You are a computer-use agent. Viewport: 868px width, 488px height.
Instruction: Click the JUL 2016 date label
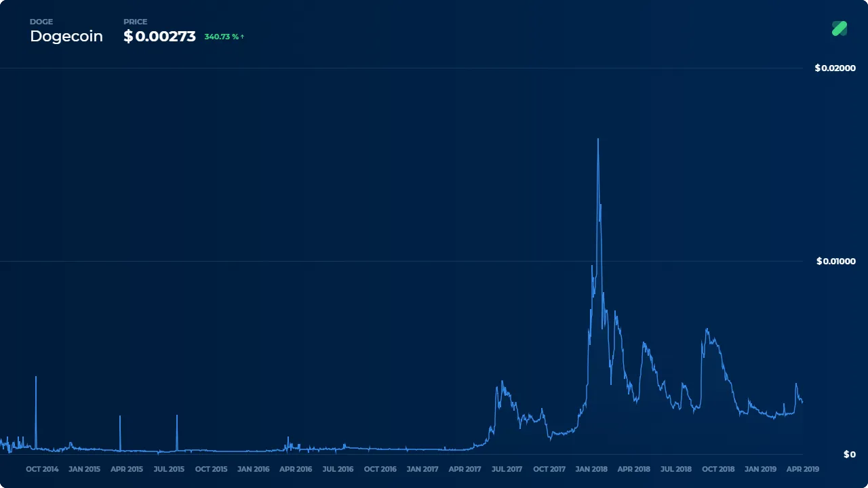pyautogui.click(x=338, y=469)
